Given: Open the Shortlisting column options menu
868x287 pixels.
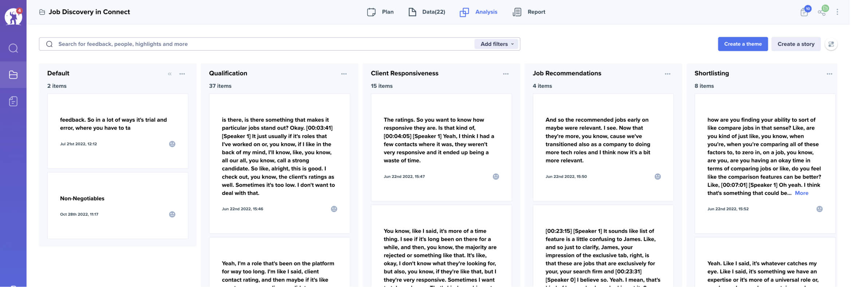Looking at the screenshot, I should tap(829, 74).
